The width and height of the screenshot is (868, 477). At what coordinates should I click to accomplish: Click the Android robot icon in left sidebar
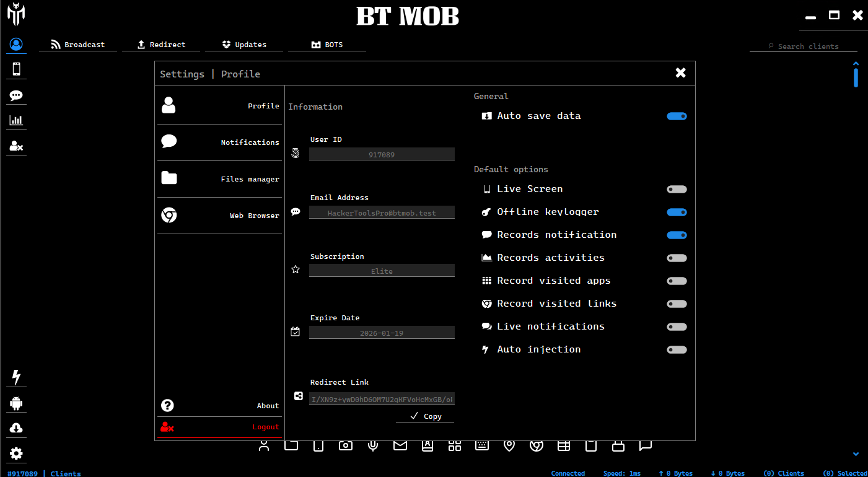[16, 403]
